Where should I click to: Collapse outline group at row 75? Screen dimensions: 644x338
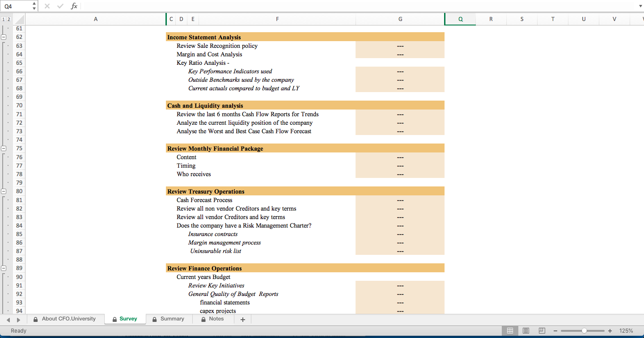tap(3, 148)
